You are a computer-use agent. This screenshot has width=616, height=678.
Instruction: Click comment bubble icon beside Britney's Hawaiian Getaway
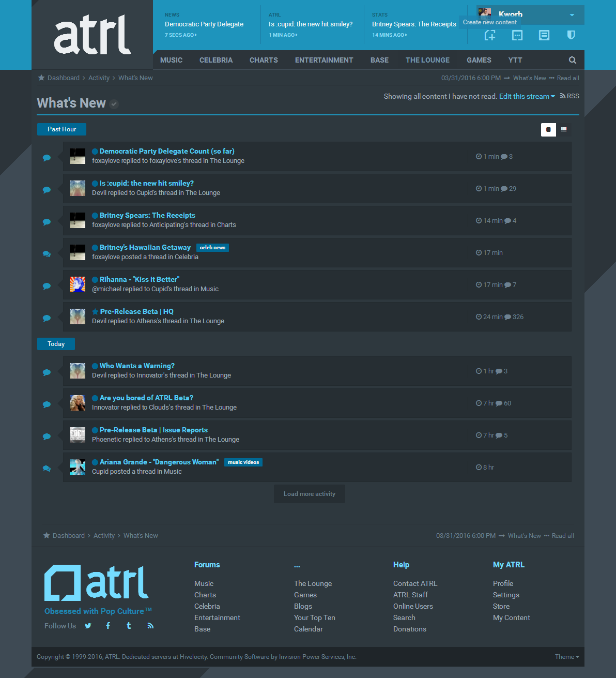pyautogui.click(x=47, y=254)
